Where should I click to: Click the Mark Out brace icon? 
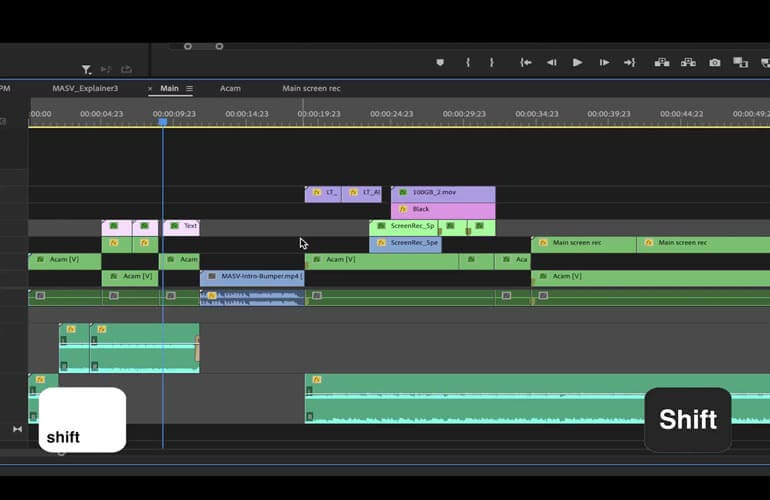[492, 62]
